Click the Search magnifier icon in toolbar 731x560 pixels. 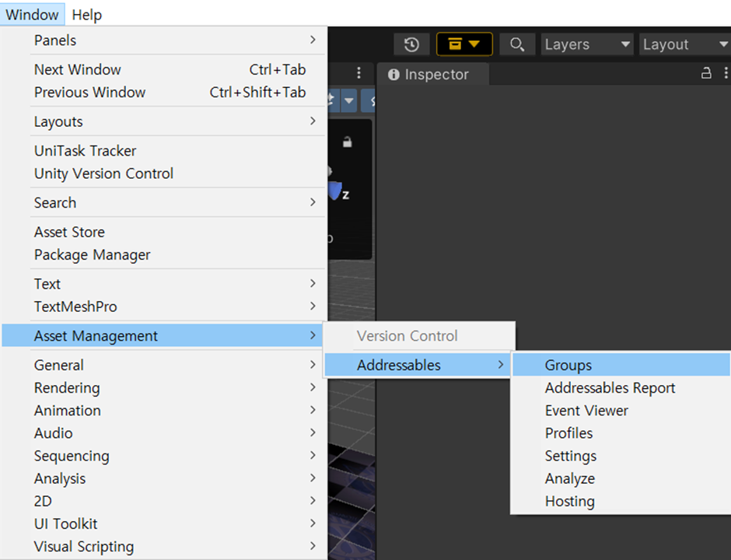point(516,45)
